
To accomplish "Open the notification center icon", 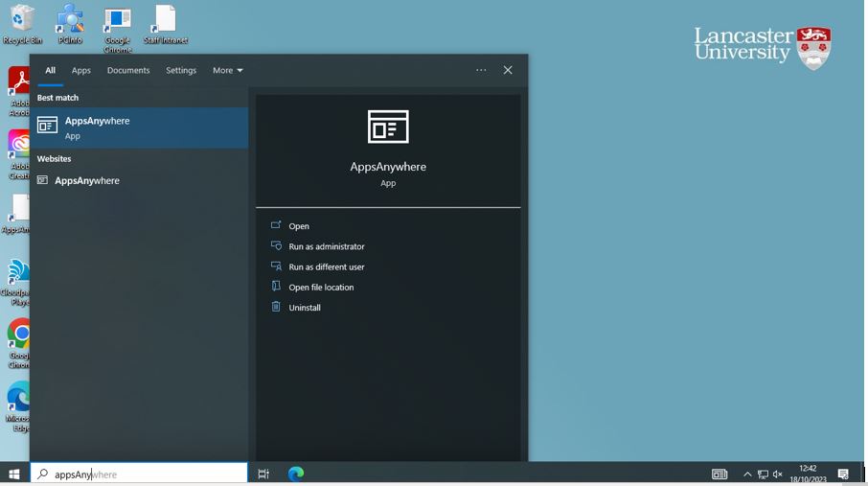I will (843, 474).
